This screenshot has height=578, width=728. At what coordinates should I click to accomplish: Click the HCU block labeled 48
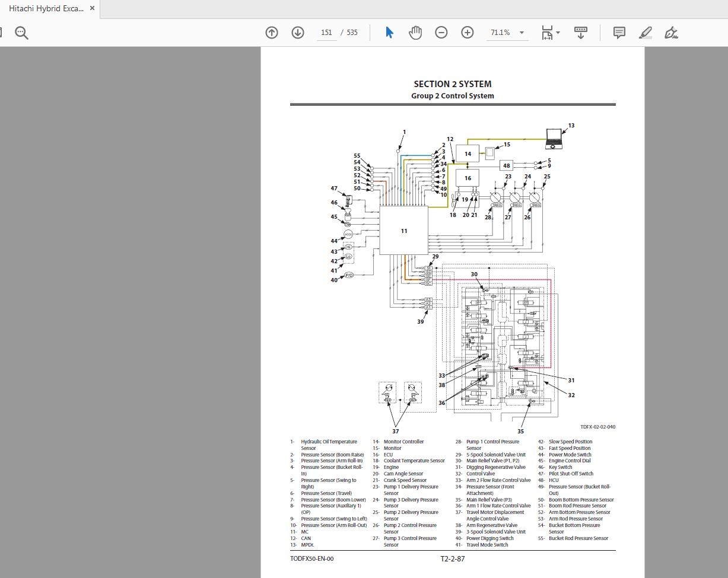click(x=506, y=166)
